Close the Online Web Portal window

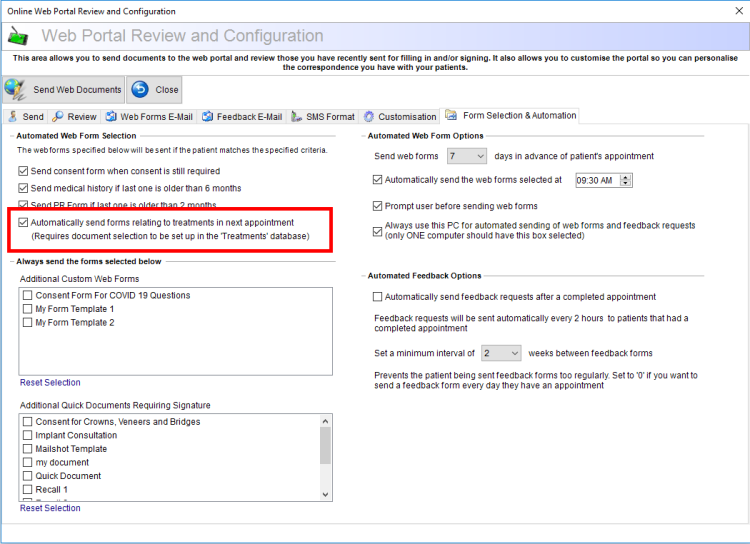coord(739,11)
